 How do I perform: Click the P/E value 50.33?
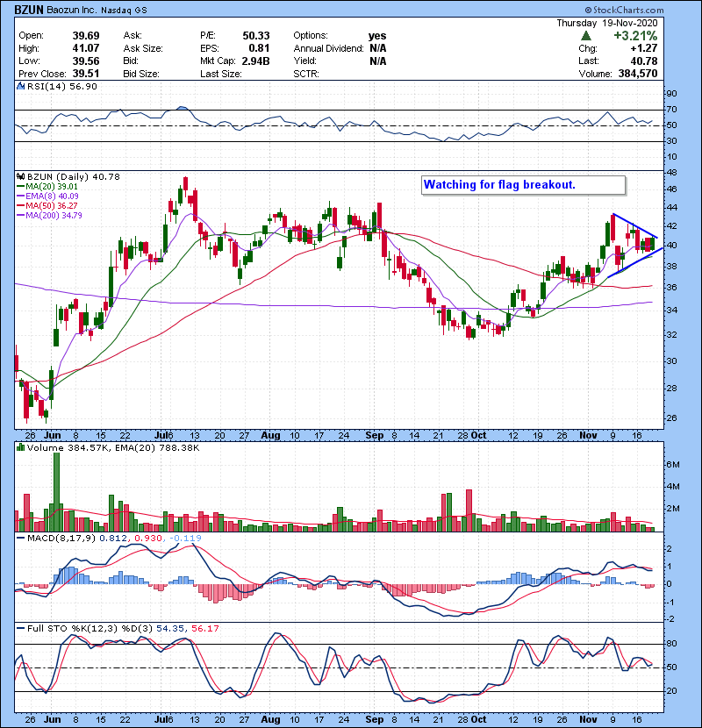pyautogui.click(x=256, y=36)
